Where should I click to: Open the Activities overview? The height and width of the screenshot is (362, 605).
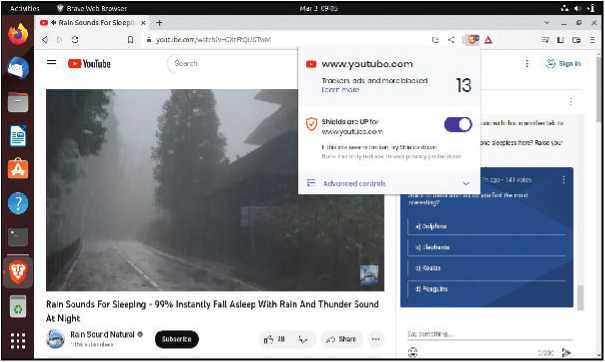coord(25,8)
